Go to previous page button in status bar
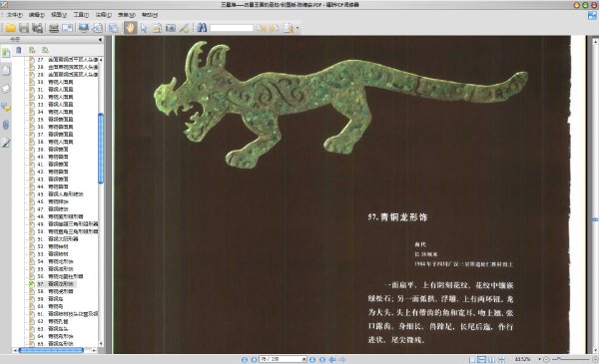Image resolution: width=599 pixels, height=364 pixels. (254, 359)
